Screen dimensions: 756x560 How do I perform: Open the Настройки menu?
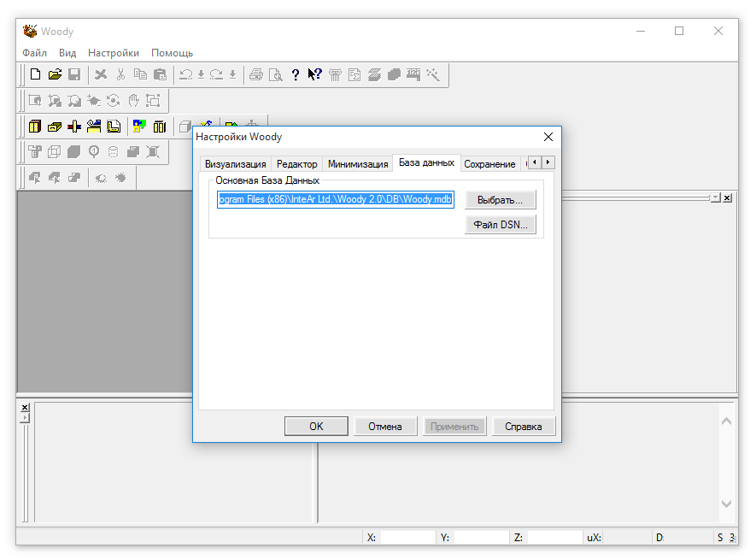click(x=114, y=53)
